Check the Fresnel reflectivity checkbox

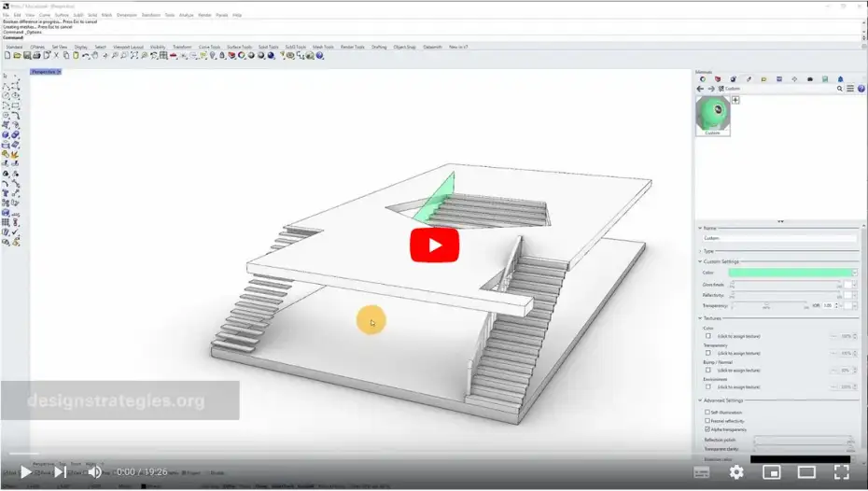(707, 421)
